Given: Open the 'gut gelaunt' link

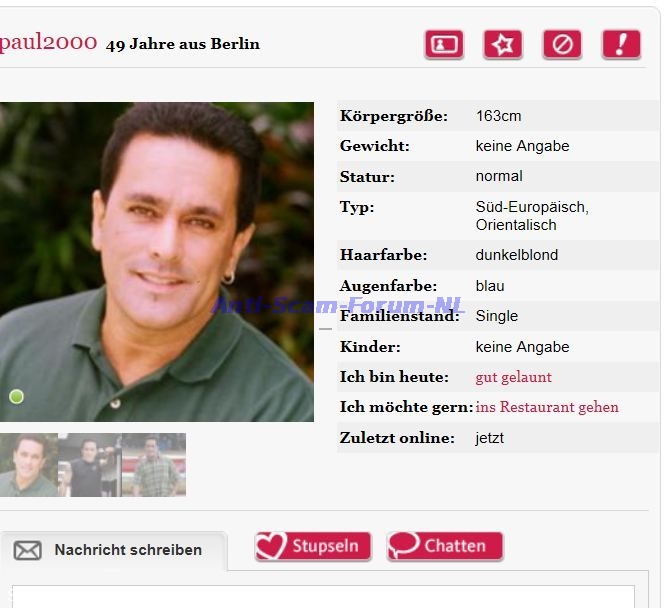Looking at the screenshot, I should (x=513, y=377).
